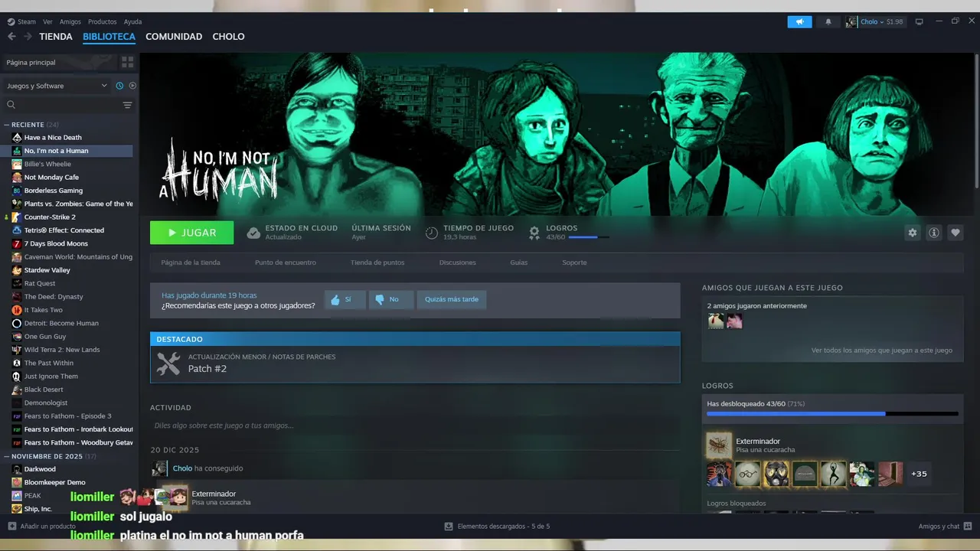Click small LOGROS 43/60 progress bar

(x=589, y=237)
